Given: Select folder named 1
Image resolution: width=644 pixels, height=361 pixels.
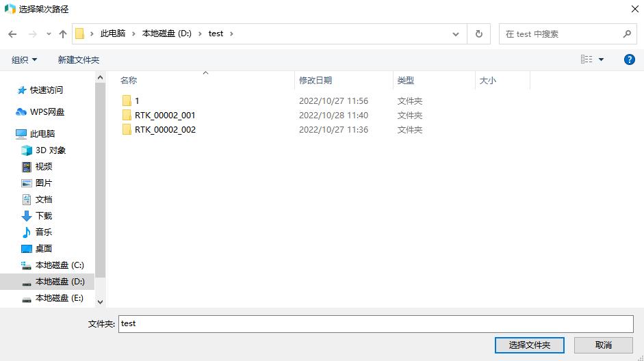Looking at the screenshot, I should (x=137, y=101).
